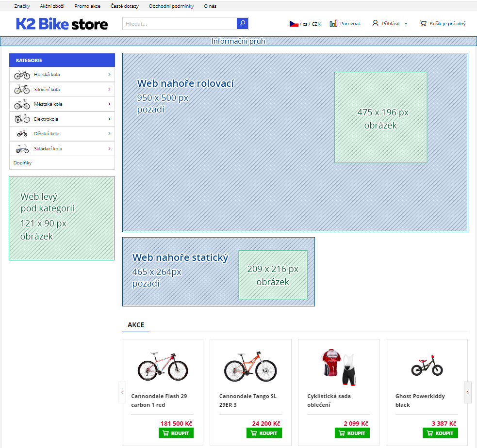Click the Porovnat compare chart icon
Image resolution: width=477 pixels, height=448 pixels.
(333, 23)
